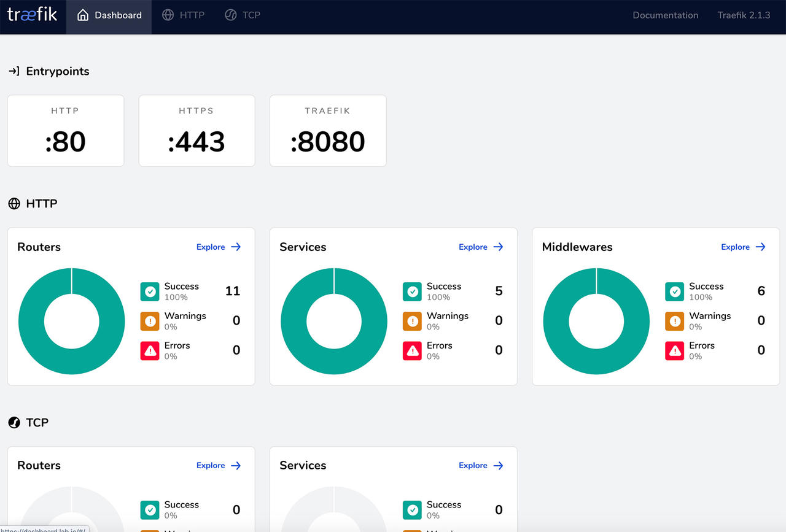This screenshot has height=532, width=786.
Task: Click the Middlewares card title
Action: (x=577, y=247)
